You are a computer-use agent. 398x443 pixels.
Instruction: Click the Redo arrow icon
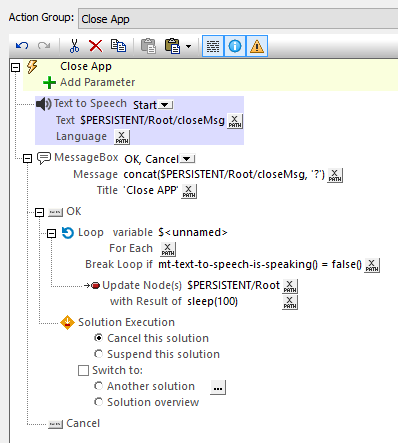pyautogui.click(x=44, y=46)
